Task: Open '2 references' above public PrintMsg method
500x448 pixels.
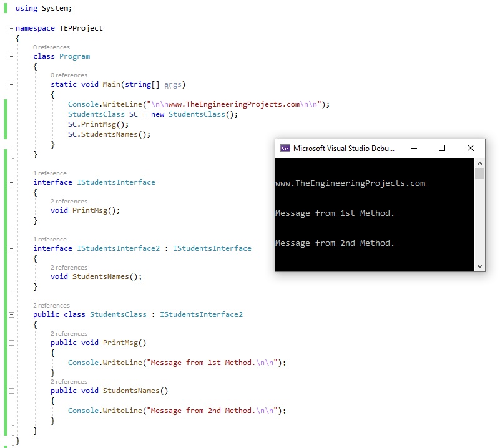Action: click(69, 333)
